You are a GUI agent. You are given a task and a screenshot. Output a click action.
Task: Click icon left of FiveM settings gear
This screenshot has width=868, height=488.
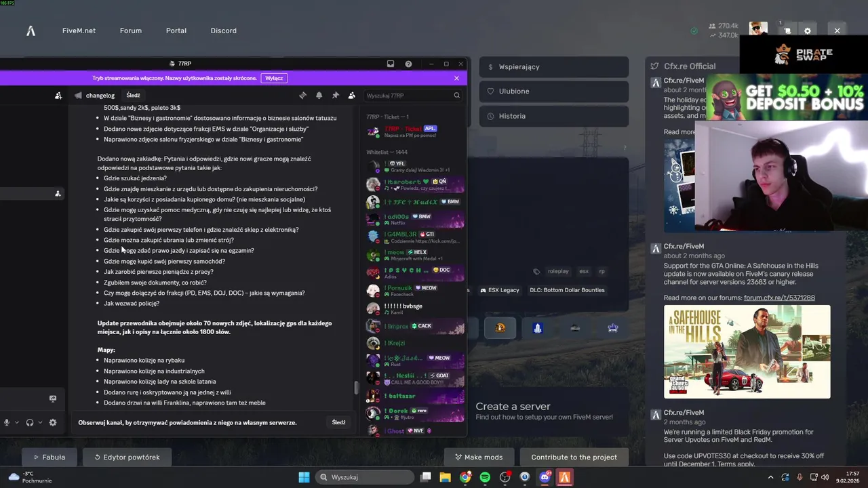(x=787, y=30)
